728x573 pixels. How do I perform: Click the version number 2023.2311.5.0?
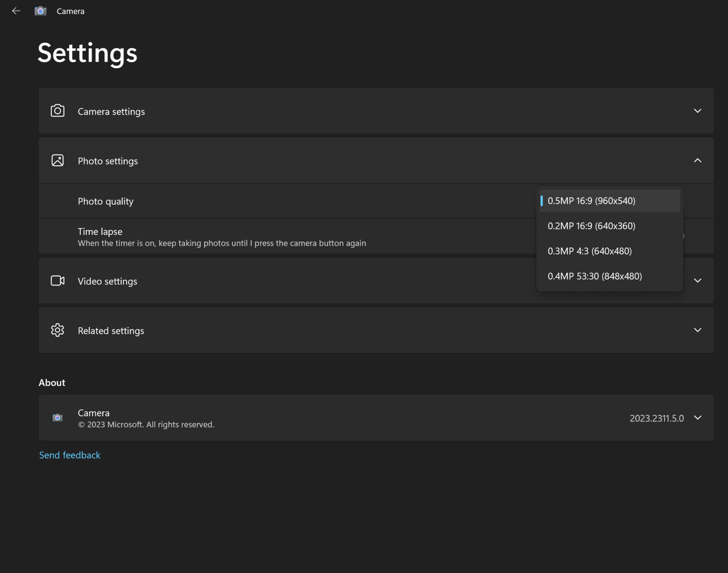tap(656, 418)
